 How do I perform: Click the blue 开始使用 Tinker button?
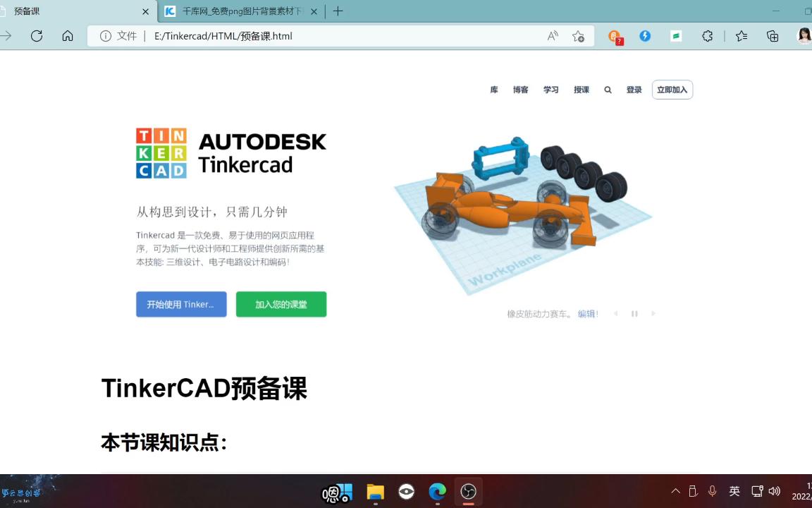pos(181,304)
